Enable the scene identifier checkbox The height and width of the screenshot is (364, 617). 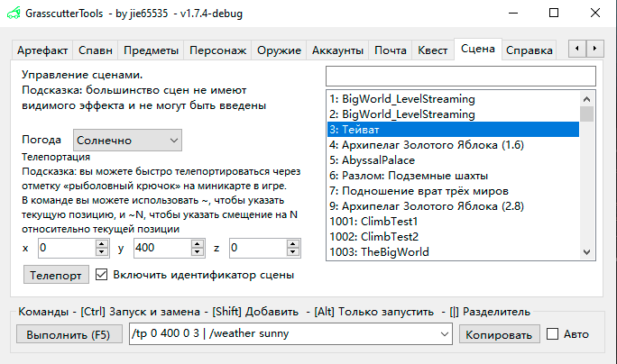[x=101, y=274]
